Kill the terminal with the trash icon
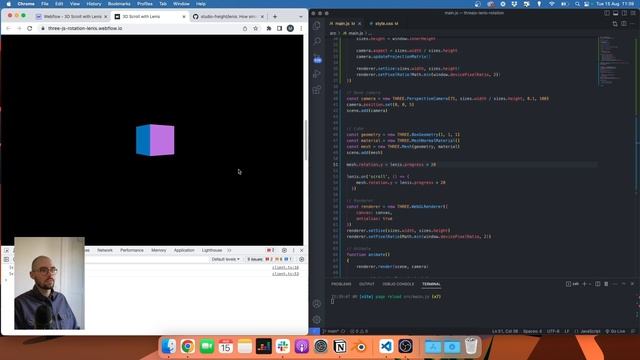 606,284
